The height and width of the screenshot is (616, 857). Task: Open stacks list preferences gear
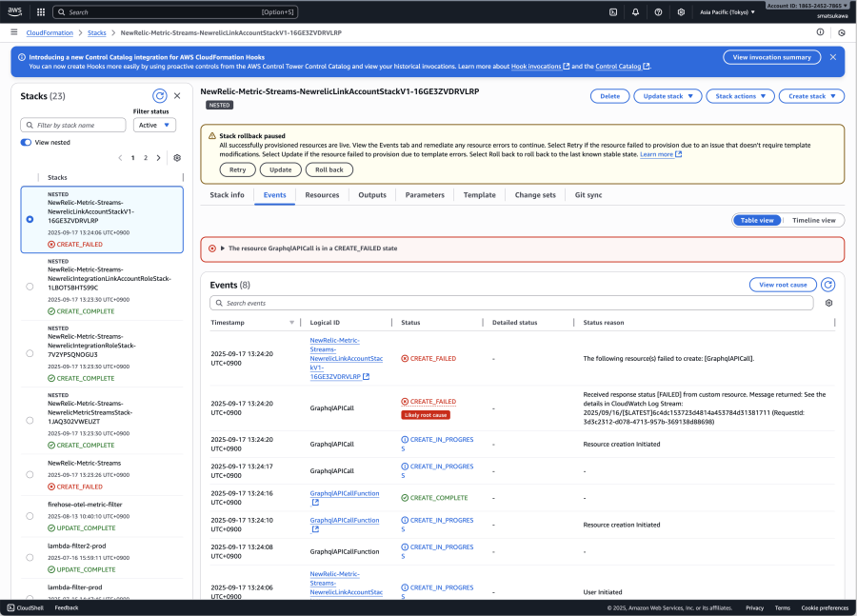coord(177,158)
